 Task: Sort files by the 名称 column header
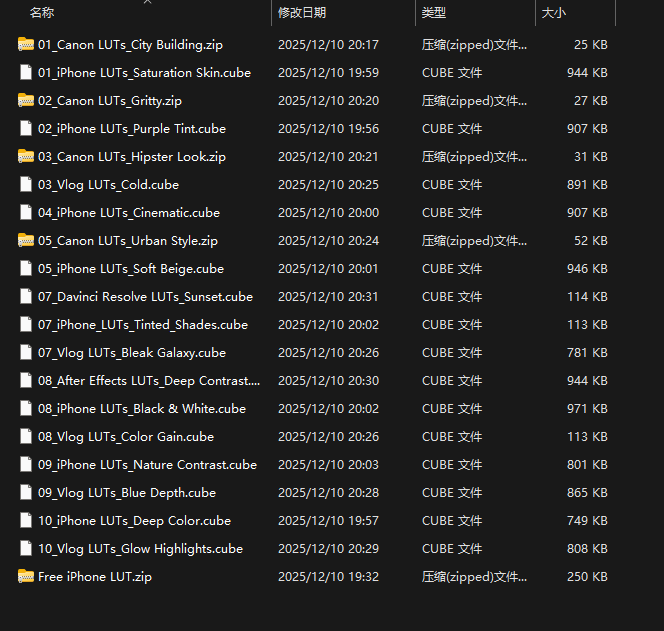42,13
